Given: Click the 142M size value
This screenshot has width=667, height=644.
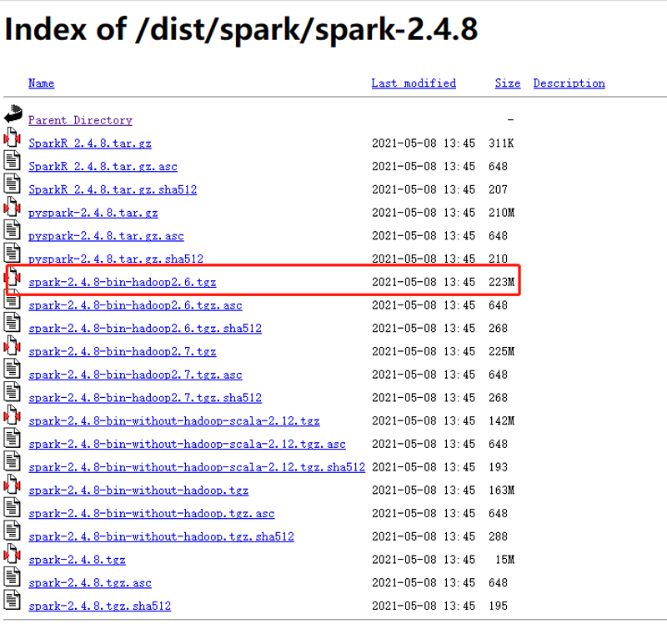Looking at the screenshot, I should 502,420.
